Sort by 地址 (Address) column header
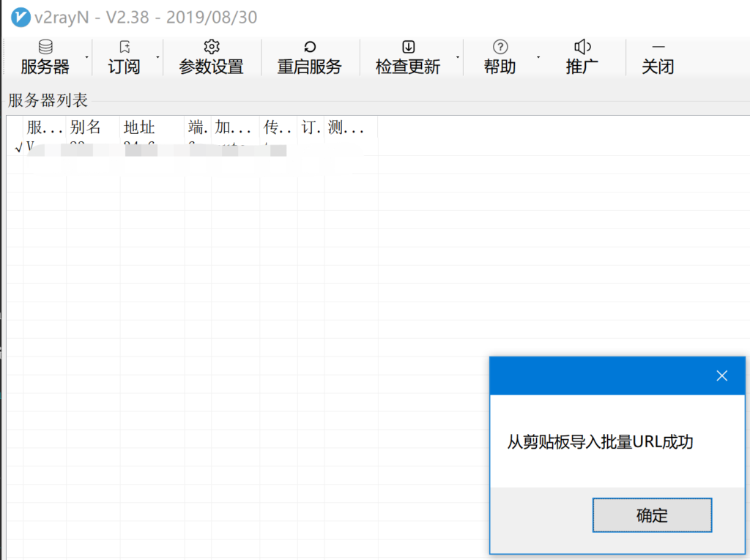The image size is (750, 560). tap(152, 127)
